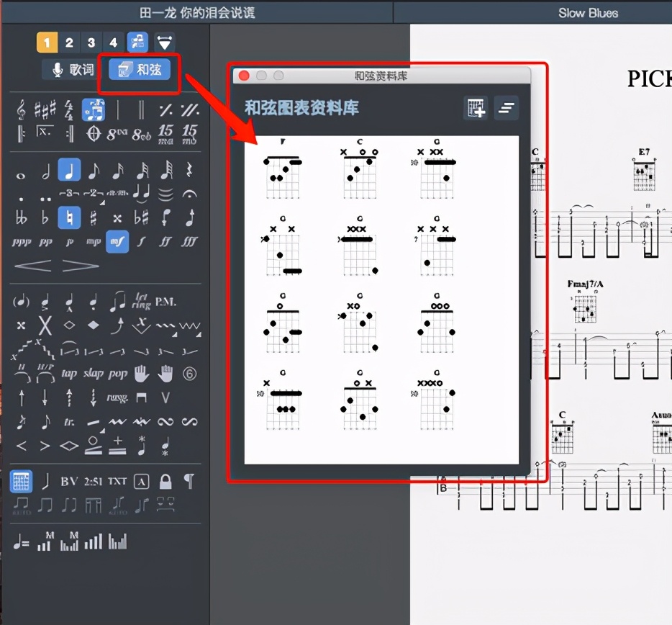Screen dimensions: 672x625
Task: Open chord library list options icon
Action: (506, 108)
